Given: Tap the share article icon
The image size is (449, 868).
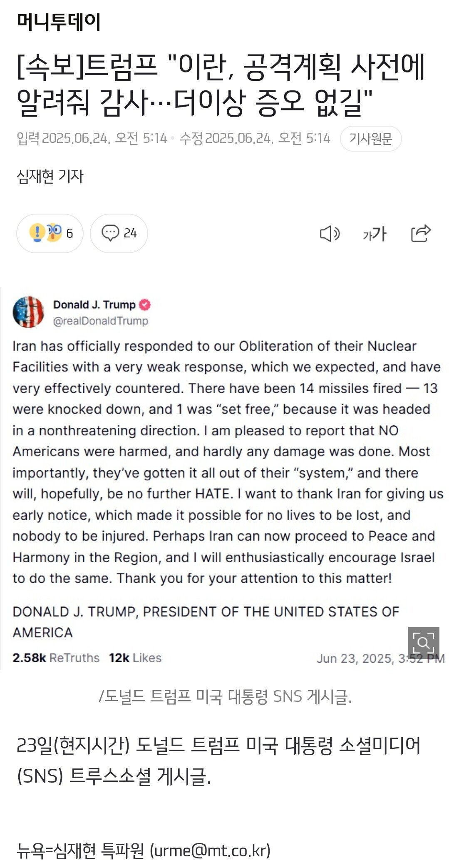Looking at the screenshot, I should (x=421, y=233).
